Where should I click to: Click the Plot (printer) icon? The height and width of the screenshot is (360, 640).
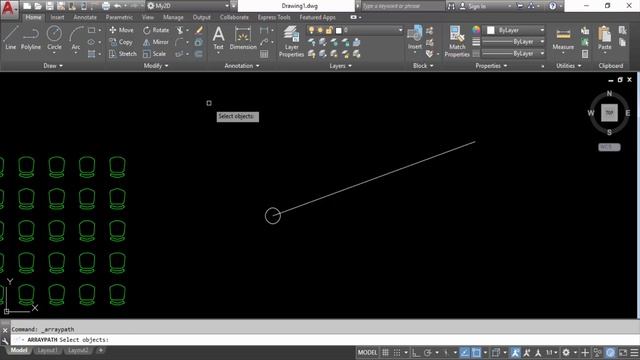pos(106,6)
